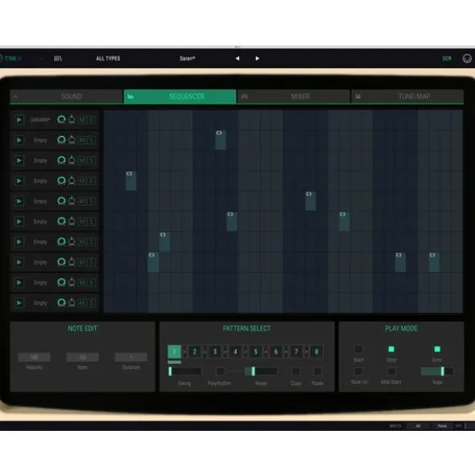Adjust the Swing slider
The image size is (475, 476).
185,371
